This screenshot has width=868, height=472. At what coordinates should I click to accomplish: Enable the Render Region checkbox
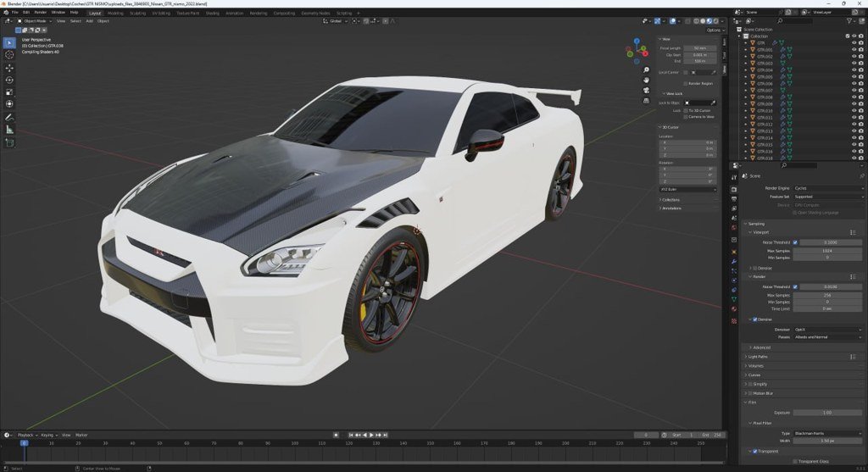click(685, 84)
